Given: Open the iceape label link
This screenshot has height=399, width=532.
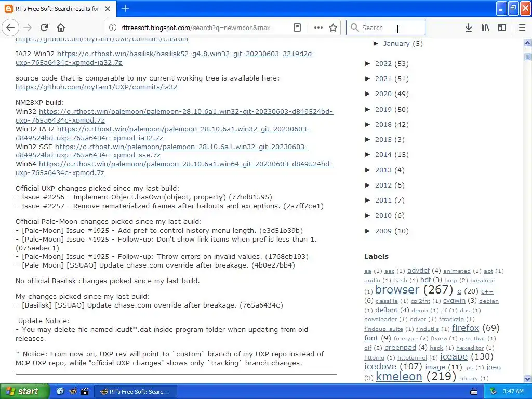Looking at the screenshot, I should click(454, 356).
